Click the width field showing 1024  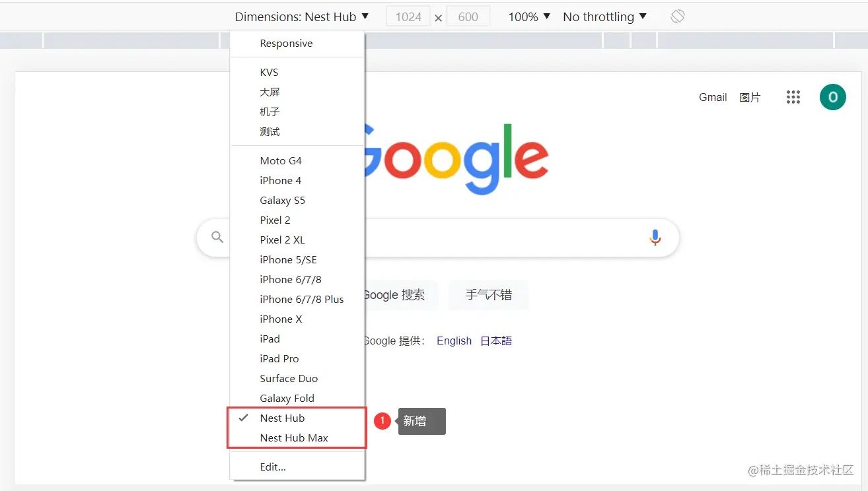click(x=408, y=16)
